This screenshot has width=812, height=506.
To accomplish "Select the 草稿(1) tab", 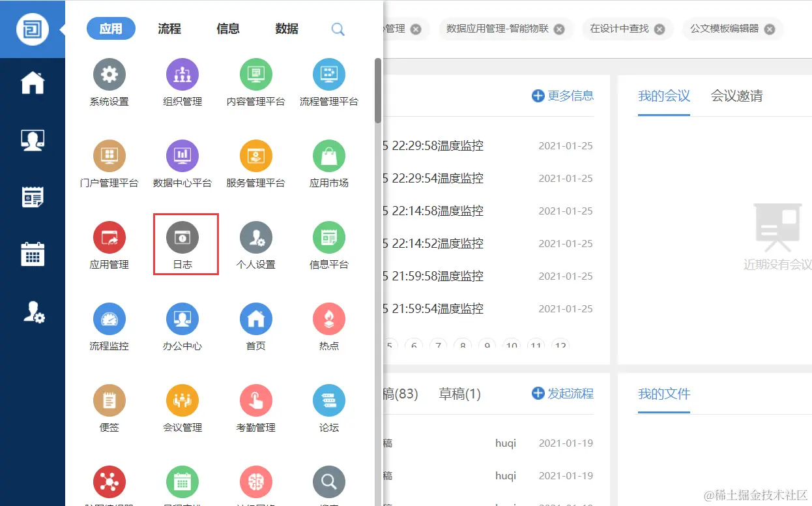I will click(460, 394).
